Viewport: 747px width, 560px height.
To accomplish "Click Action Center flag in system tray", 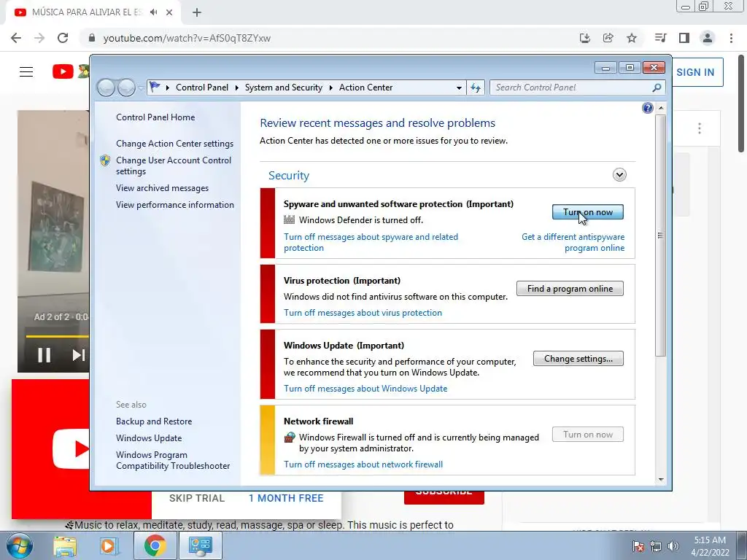I will point(638,546).
